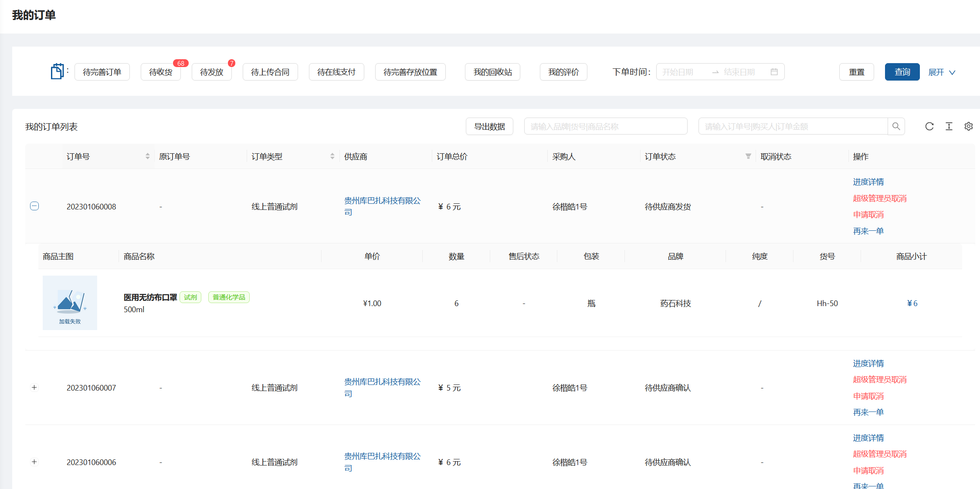The height and width of the screenshot is (489, 980).
Task: Open the table density icon
Action: click(949, 126)
